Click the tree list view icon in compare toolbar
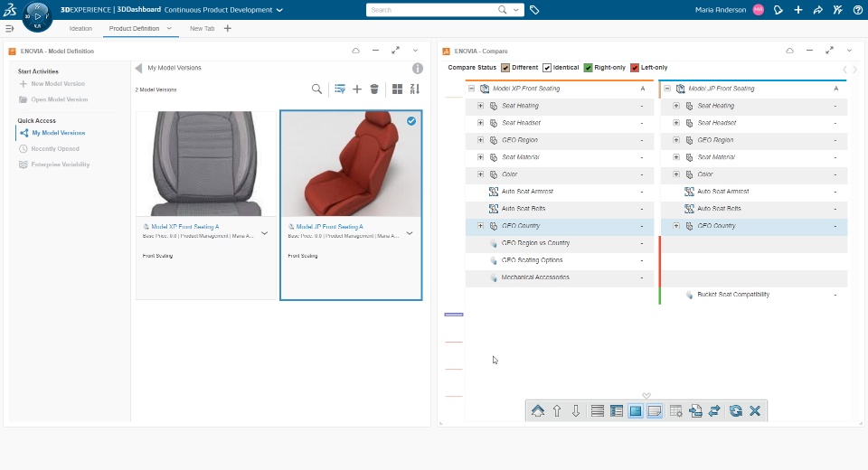The width and height of the screenshot is (868, 470). point(616,410)
